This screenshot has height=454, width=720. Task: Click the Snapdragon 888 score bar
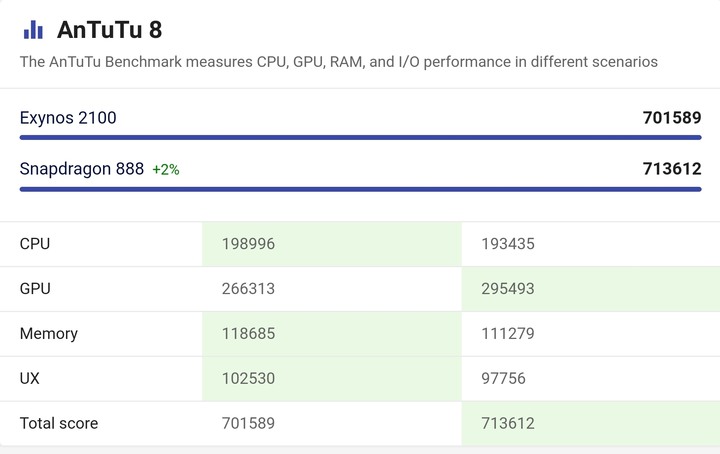(360, 189)
